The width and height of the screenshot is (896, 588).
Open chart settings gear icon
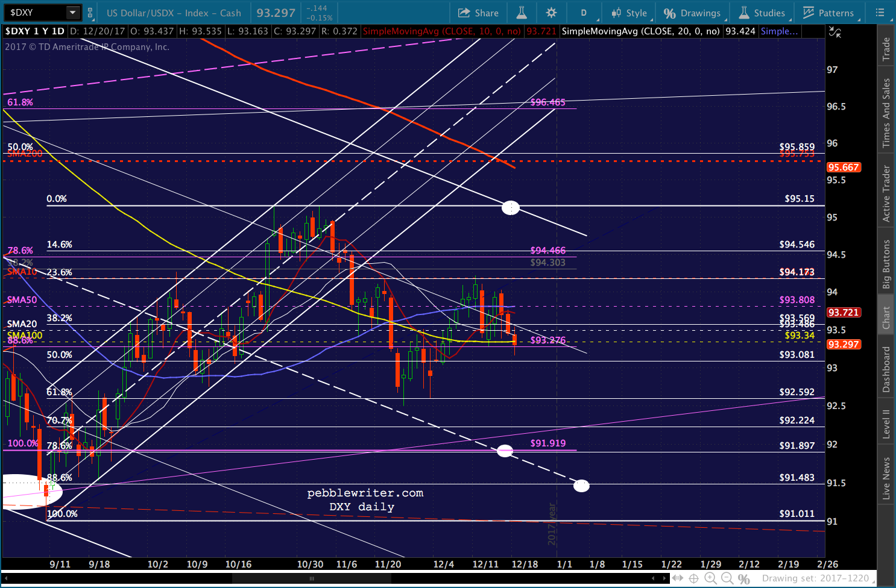point(551,13)
